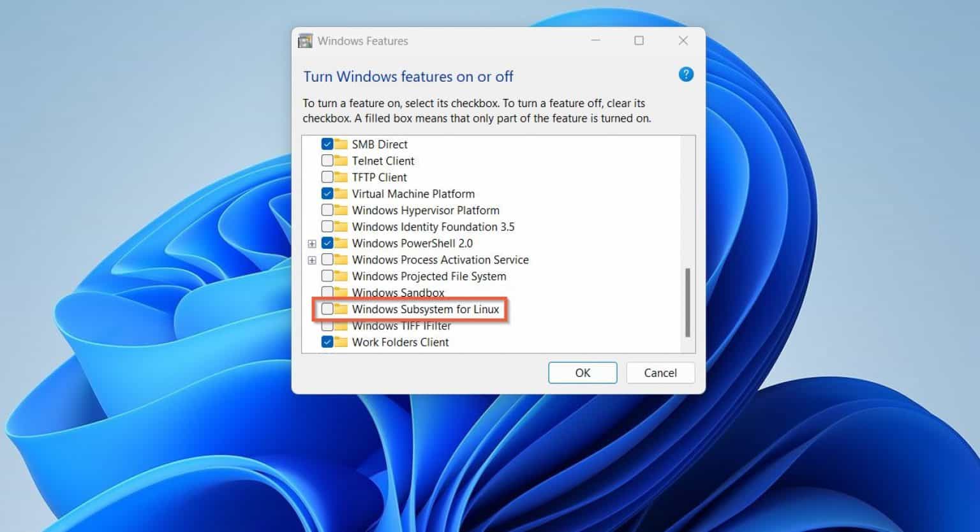
Task: Click the OK button
Action: 582,373
